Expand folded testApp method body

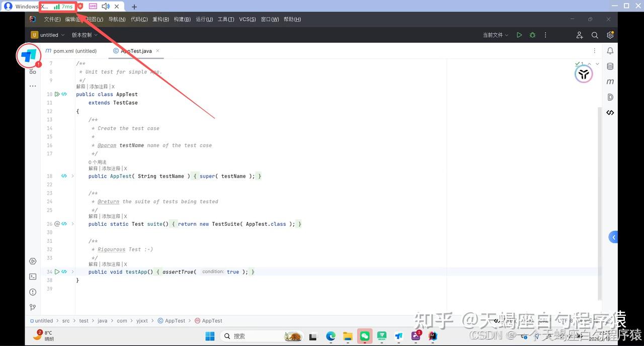[72, 272]
